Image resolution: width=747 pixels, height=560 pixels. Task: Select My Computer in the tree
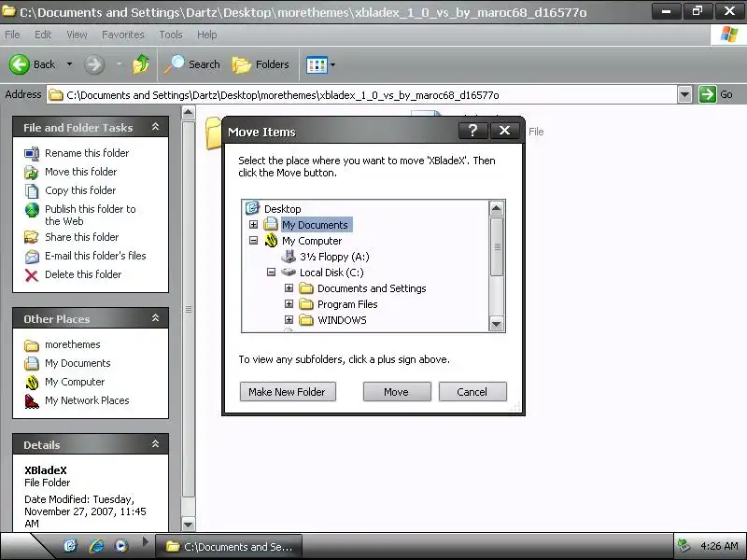pos(312,241)
